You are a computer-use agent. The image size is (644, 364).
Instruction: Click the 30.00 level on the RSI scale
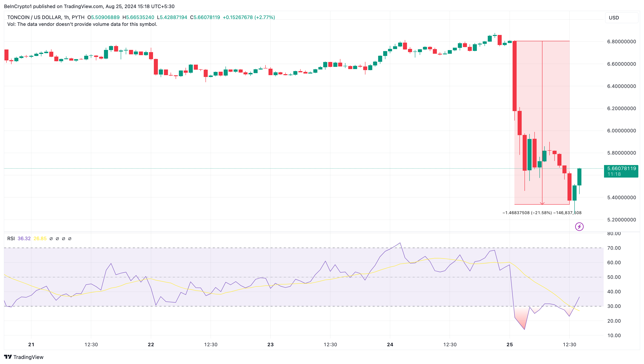614,306
